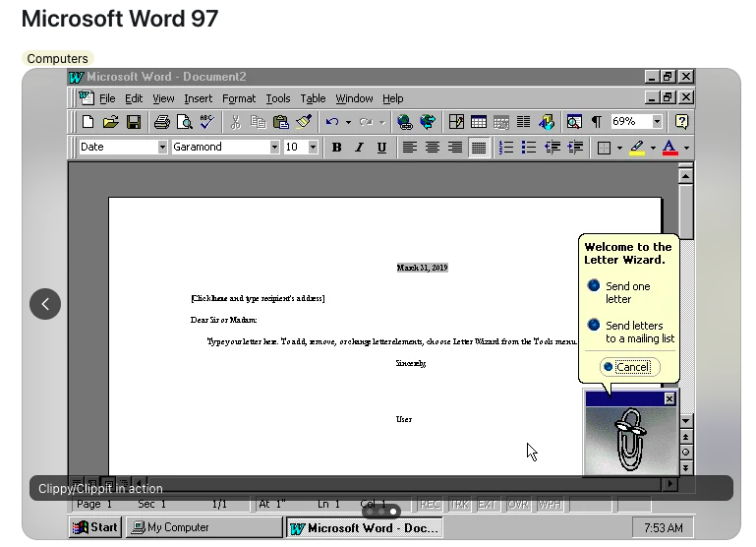Screen dimensions: 756x547
Task: Open Print Preview from toolbar
Action: pyautogui.click(x=184, y=122)
